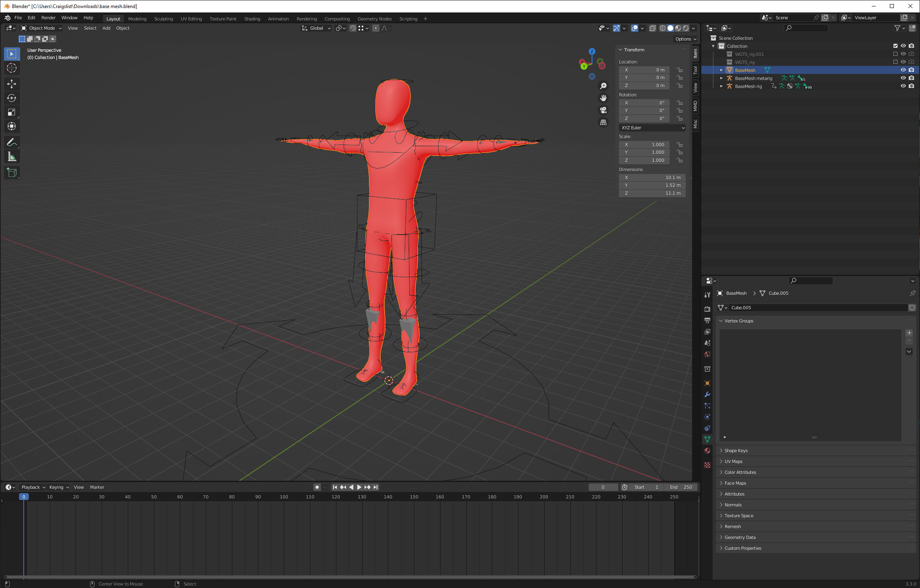Hide BaseMesh rig with eye icon
The image size is (920, 588).
pyautogui.click(x=903, y=86)
